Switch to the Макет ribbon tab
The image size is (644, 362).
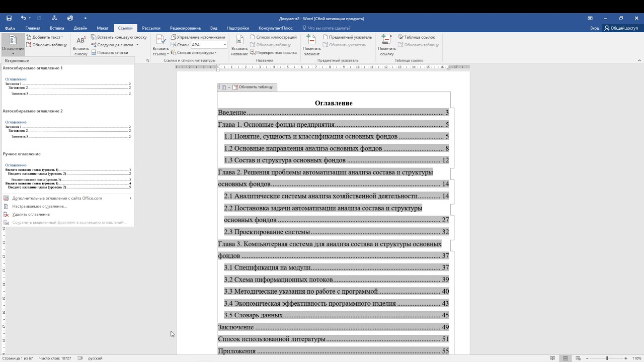coord(103,28)
